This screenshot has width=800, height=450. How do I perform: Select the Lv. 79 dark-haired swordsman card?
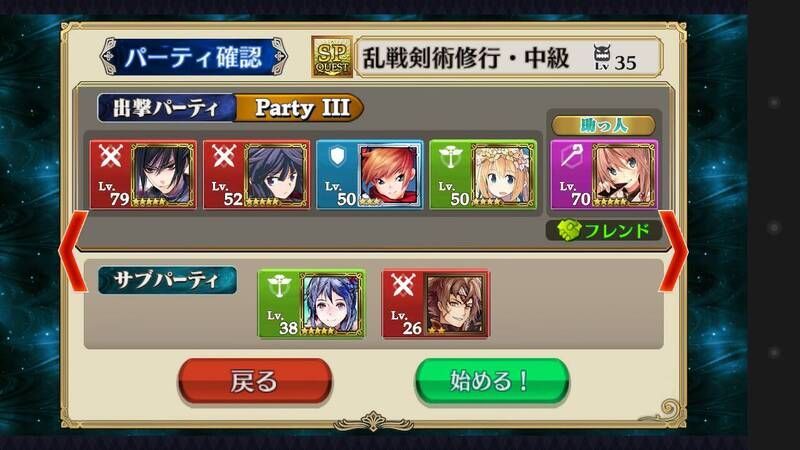pyautogui.click(x=143, y=174)
